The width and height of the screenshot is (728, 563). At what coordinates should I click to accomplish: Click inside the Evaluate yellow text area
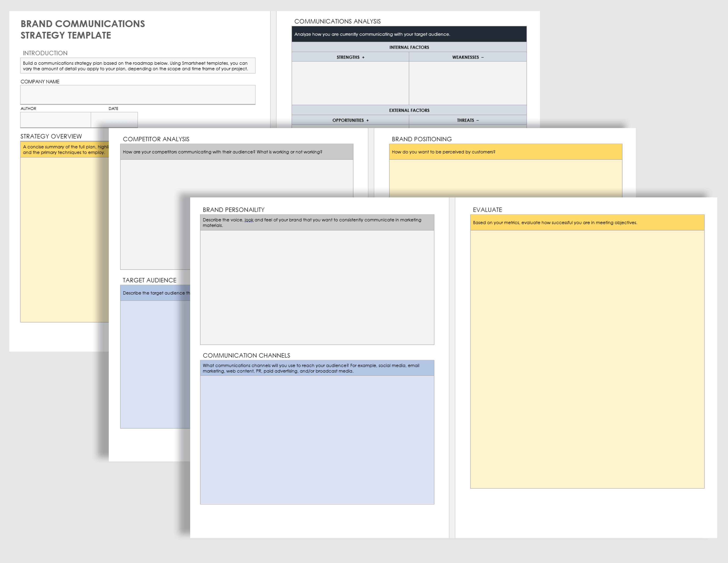click(x=587, y=359)
